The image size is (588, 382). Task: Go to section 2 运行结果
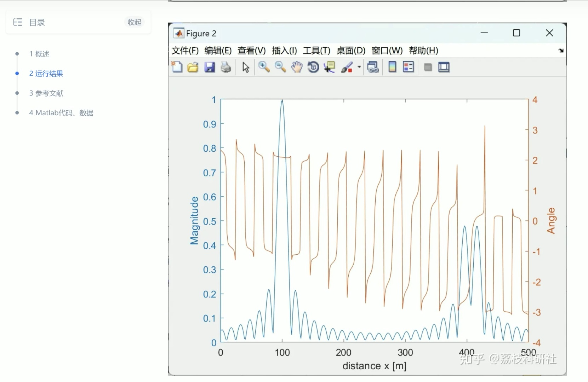pos(46,74)
